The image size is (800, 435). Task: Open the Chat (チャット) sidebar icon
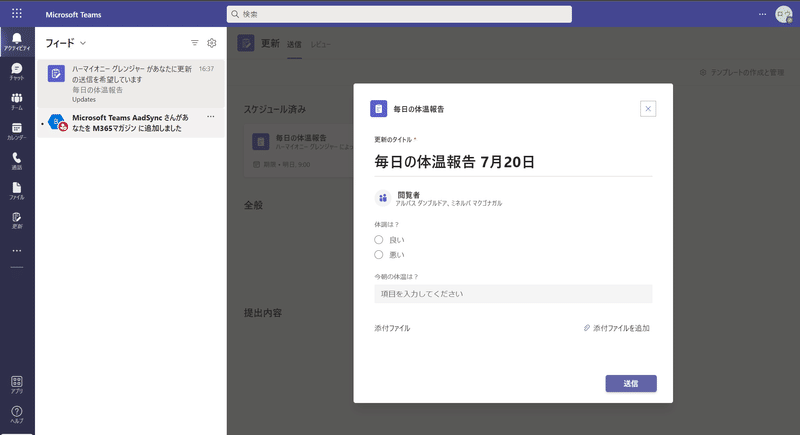click(17, 71)
